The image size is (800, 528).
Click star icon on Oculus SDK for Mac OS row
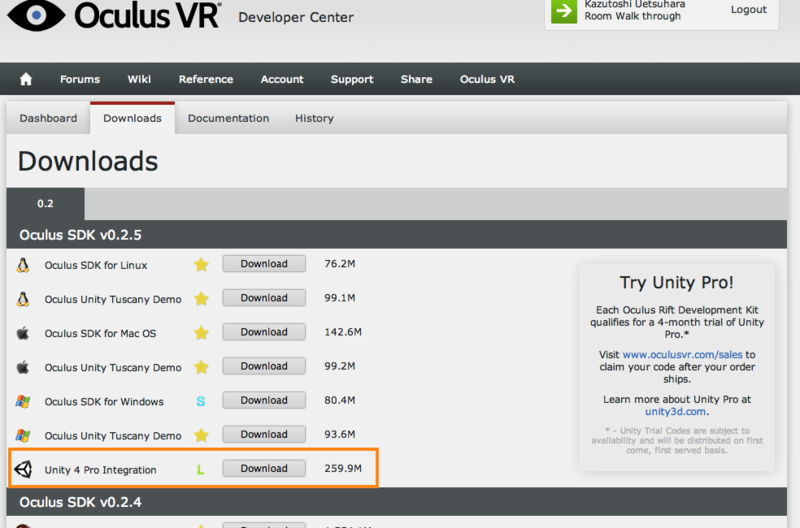coord(202,333)
